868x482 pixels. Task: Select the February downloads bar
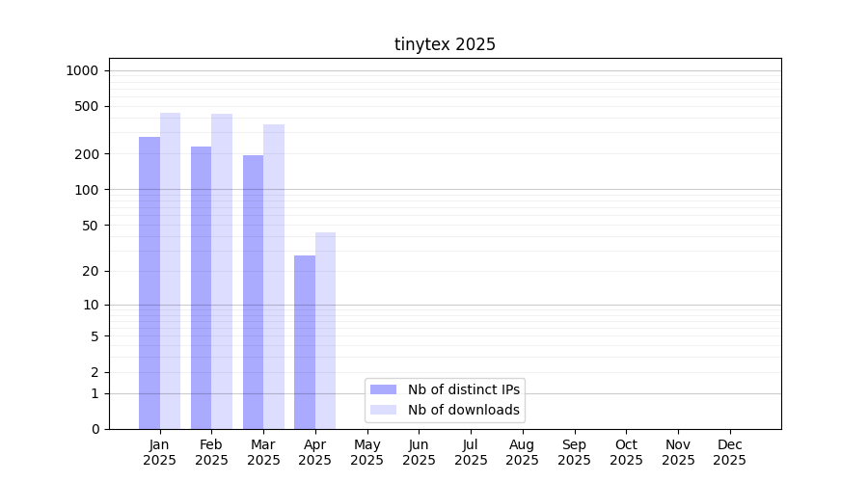coord(222,271)
